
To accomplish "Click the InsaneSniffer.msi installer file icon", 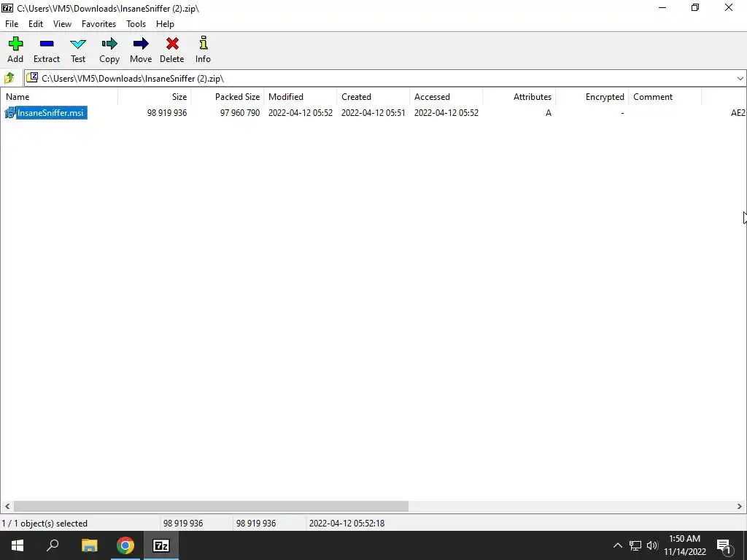I will coord(10,113).
